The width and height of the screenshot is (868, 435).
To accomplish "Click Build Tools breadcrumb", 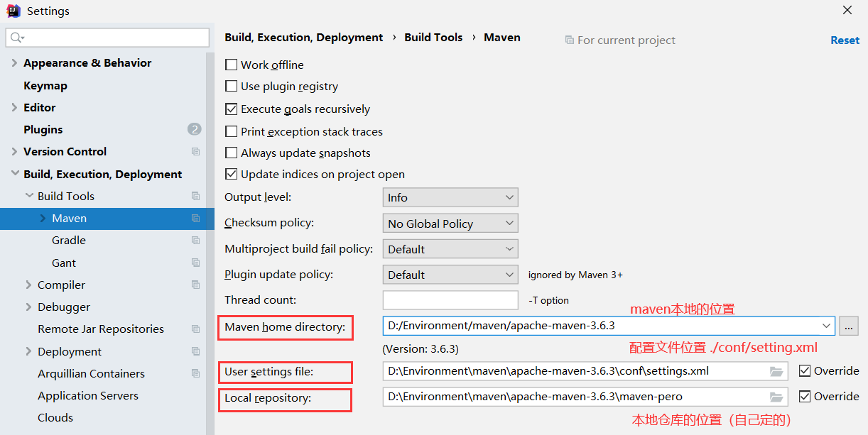I will tap(433, 38).
